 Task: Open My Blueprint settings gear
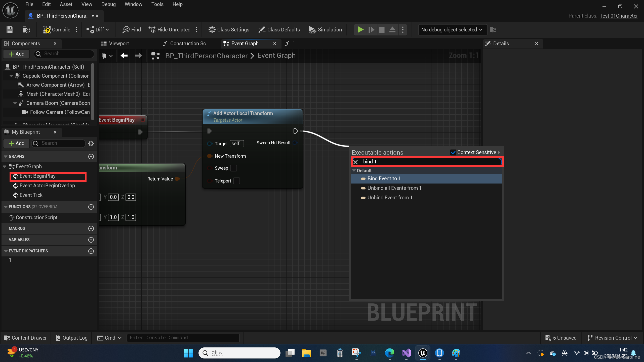tap(91, 143)
